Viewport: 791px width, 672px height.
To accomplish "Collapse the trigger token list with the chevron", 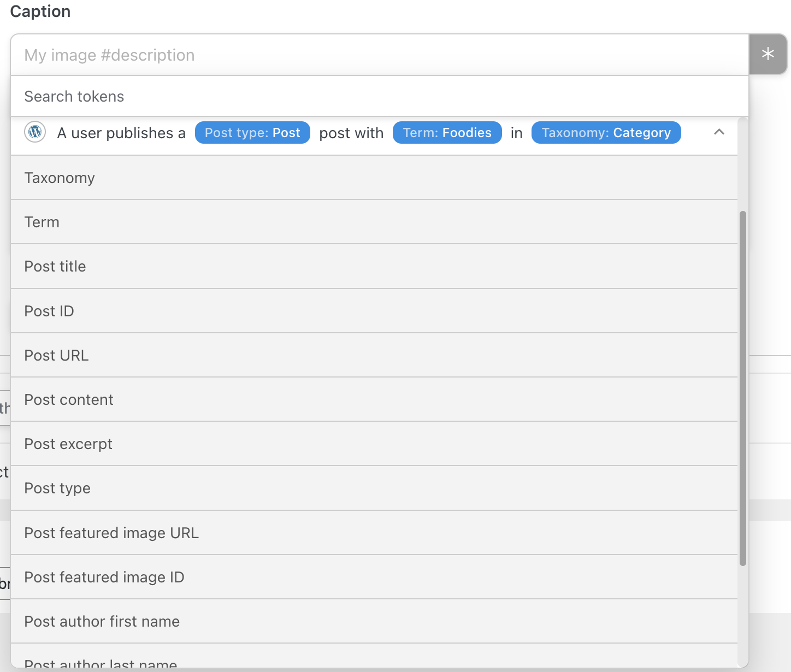I will point(719,132).
